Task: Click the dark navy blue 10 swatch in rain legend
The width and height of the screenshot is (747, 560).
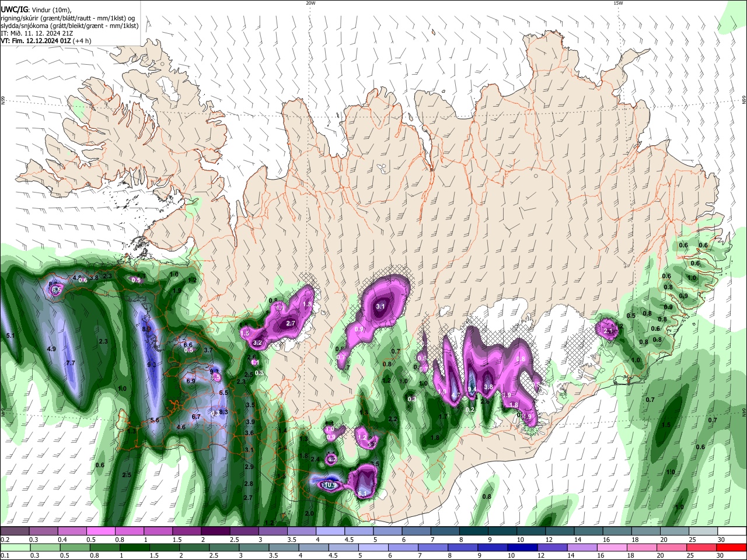Action: coord(521,548)
